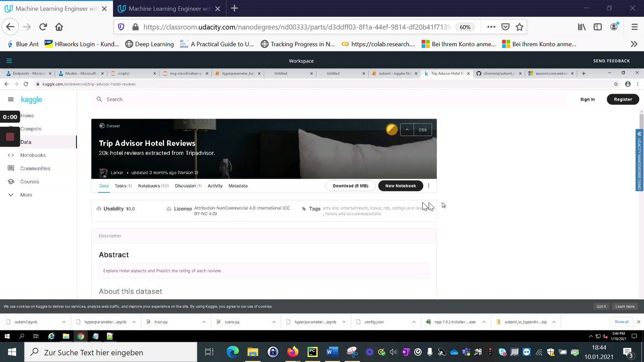
Task: Open Firefox page actions menu
Action: [x=491, y=27]
